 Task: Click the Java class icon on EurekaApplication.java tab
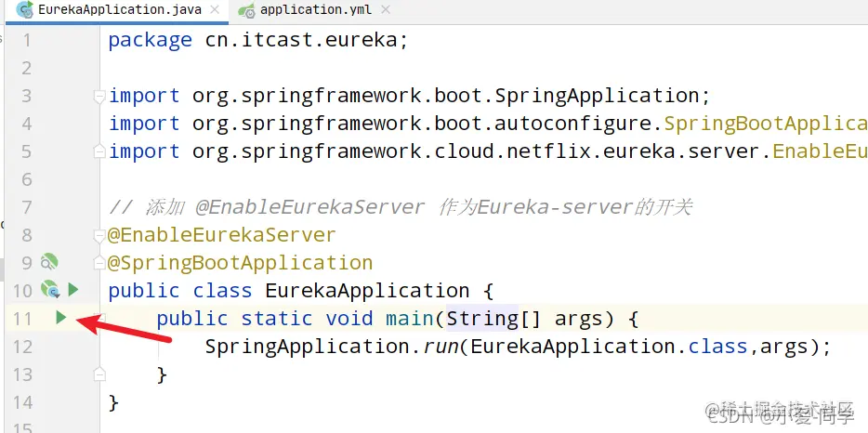coord(24,10)
